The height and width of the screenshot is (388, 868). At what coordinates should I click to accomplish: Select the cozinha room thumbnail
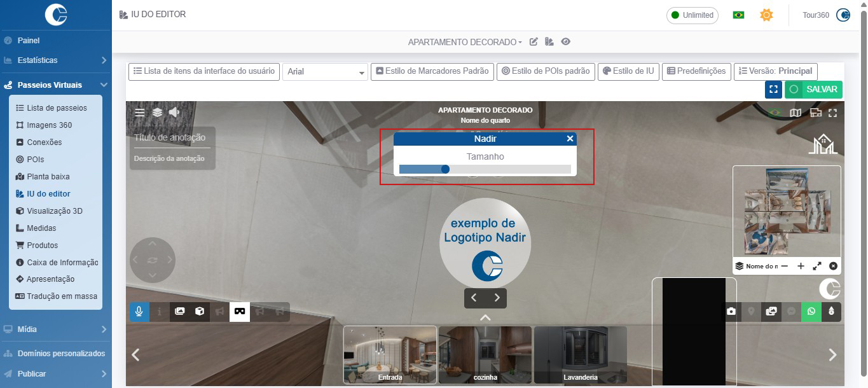[x=485, y=354]
